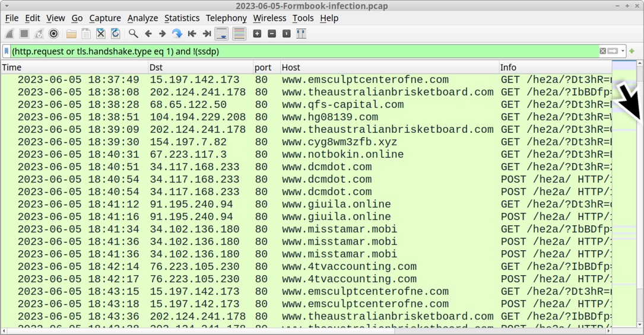Sort by the Dst column header
The height and width of the screenshot is (335, 644).
pos(201,67)
